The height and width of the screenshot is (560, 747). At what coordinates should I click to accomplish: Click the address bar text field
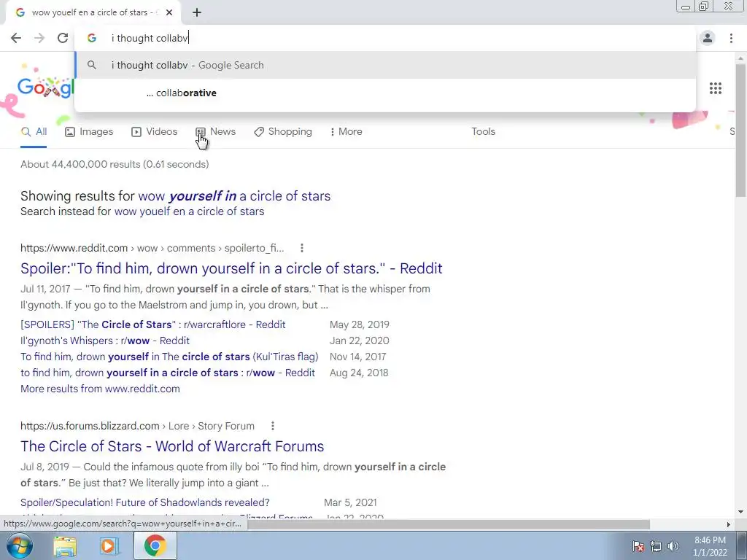coord(385,38)
